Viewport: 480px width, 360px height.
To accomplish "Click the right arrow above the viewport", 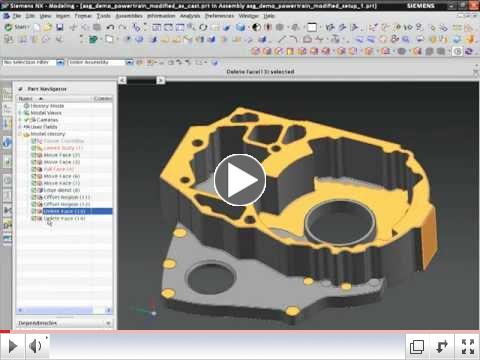I will tap(161, 80).
